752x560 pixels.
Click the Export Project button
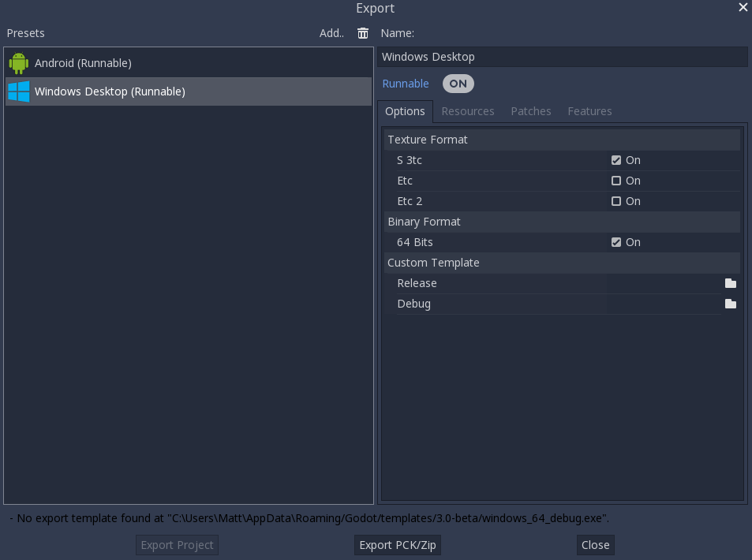(177, 545)
